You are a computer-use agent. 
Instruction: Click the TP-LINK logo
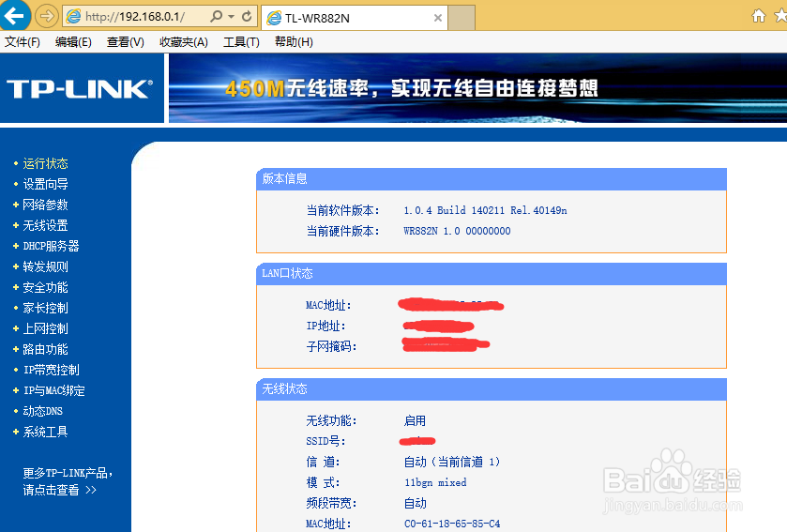click(x=80, y=89)
